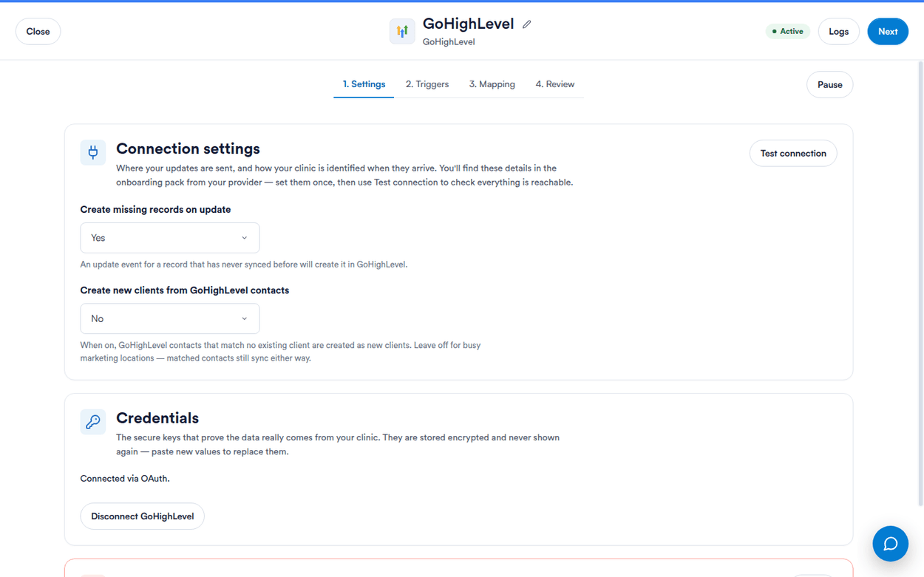Switch to the Triggers tab
Screen dimensions: 924x577
pyautogui.click(x=427, y=84)
